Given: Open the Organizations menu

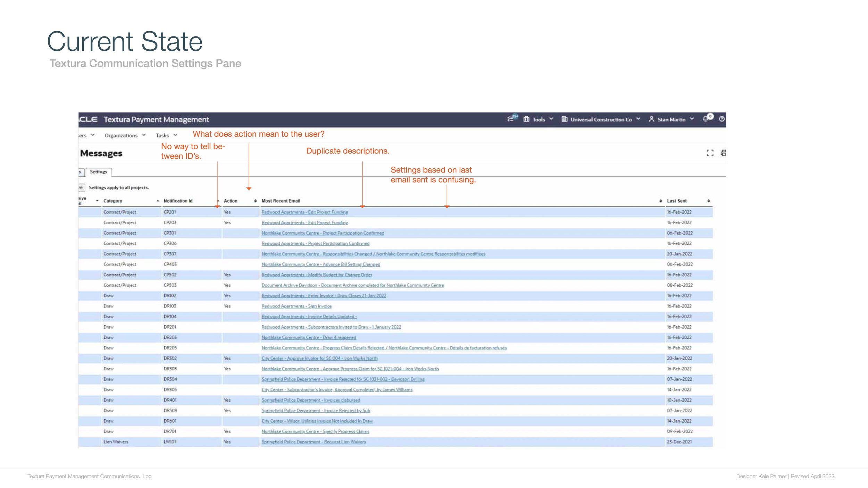Looking at the screenshot, I should tap(121, 135).
